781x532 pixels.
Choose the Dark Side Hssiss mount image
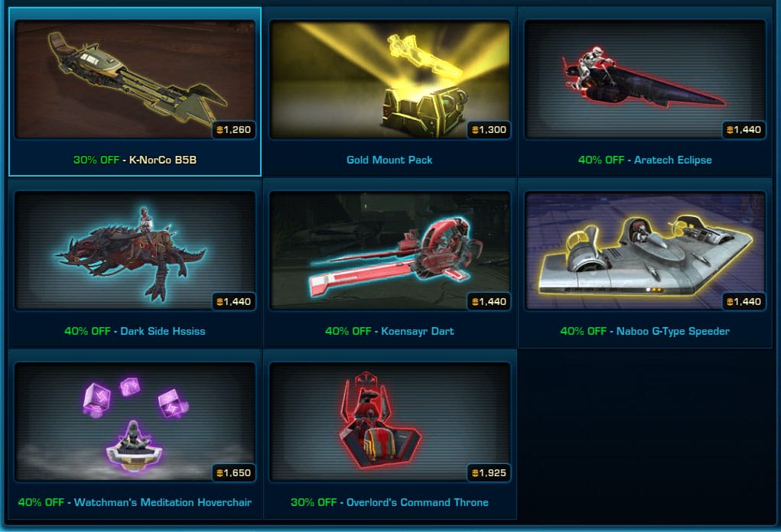coord(135,251)
